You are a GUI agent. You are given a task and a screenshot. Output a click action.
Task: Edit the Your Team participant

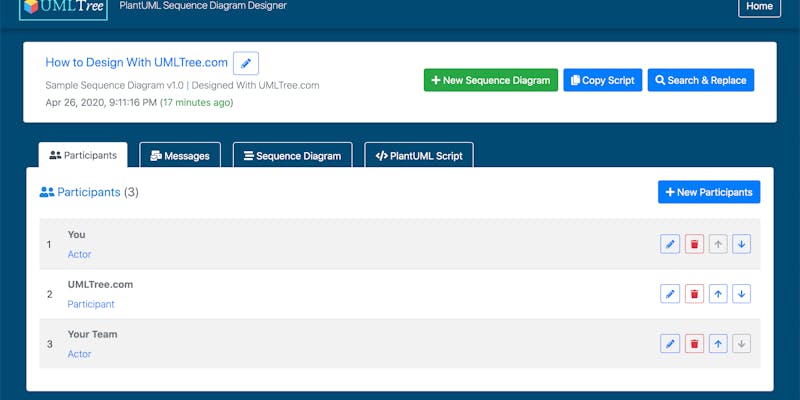(x=670, y=343)
